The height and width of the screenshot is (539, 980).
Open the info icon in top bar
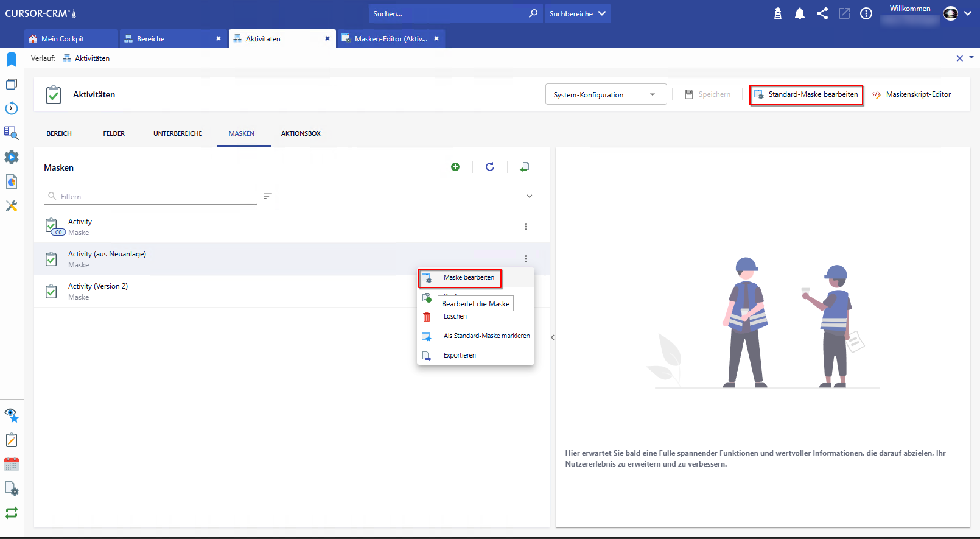[866, 13]
